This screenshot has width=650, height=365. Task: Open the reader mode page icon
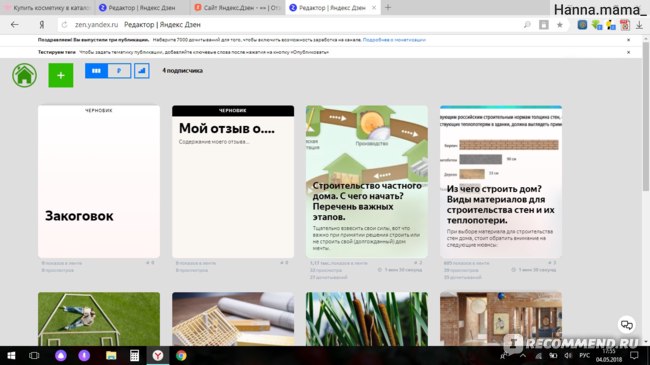pyautogui.click(x=543, y=25)
